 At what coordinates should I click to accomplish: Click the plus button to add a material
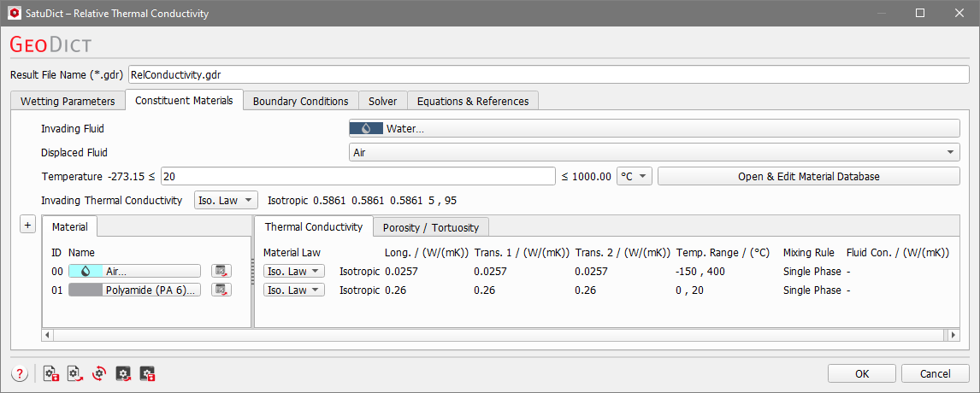27,225
